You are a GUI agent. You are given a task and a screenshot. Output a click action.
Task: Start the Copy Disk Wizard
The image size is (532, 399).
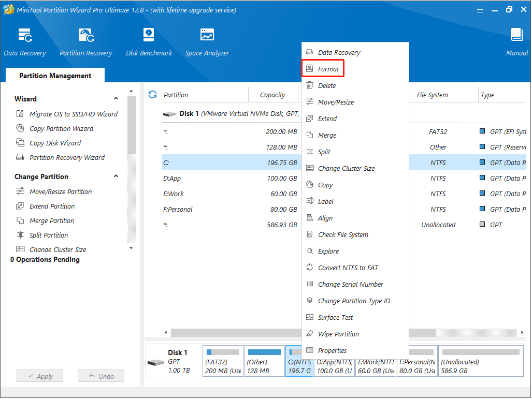point(49,143)
